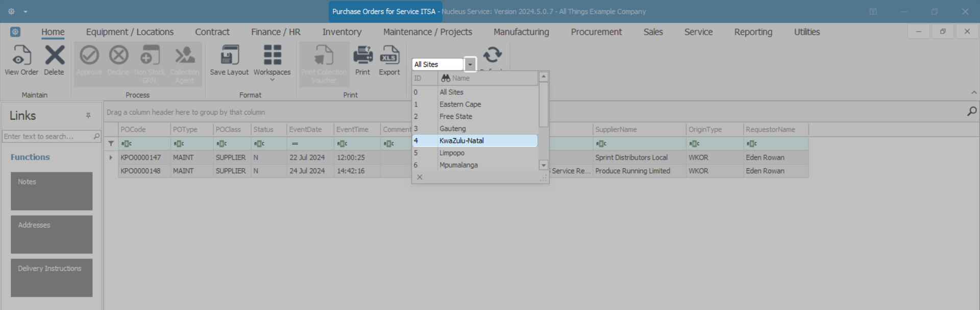
Task: Pin the Links panel
Action: click(x=88, y=116)
